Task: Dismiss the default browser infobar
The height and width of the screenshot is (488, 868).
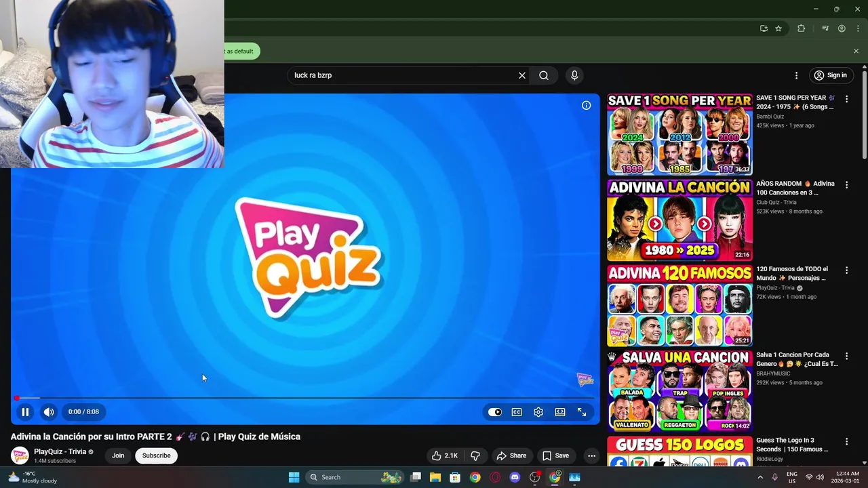Action: click(x=856, y=51)
